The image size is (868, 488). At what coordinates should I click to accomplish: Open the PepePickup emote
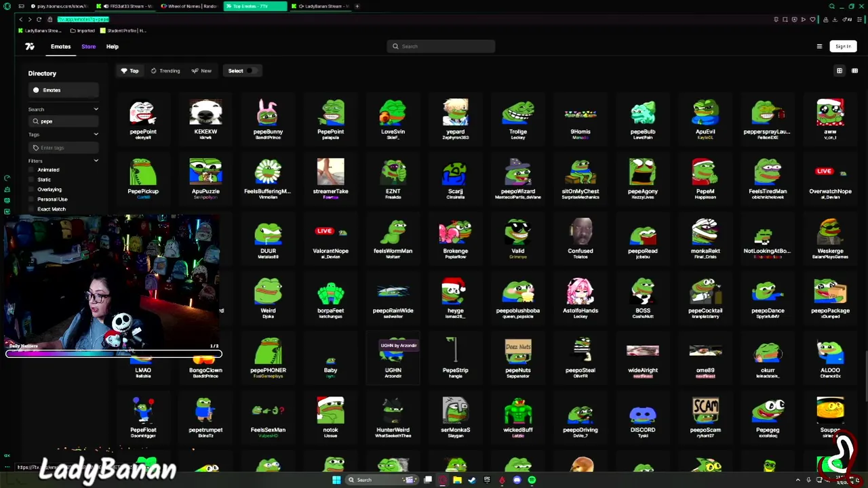(x=143, y=179)
